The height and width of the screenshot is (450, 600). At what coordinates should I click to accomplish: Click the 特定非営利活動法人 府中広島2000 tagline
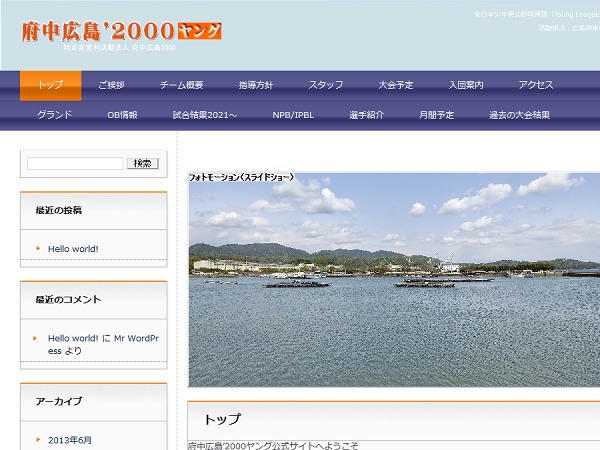pyautogui.click(x=119, y=47)
